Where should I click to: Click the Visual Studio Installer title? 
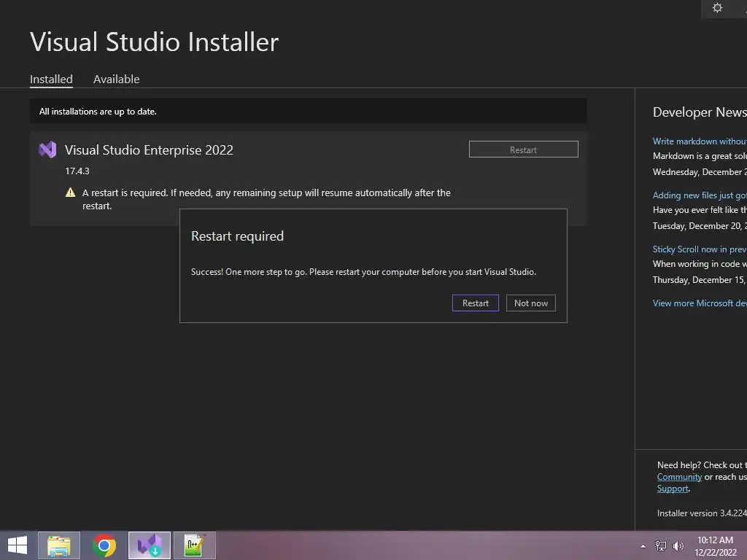pyautogui.click(x=155, y=42)
